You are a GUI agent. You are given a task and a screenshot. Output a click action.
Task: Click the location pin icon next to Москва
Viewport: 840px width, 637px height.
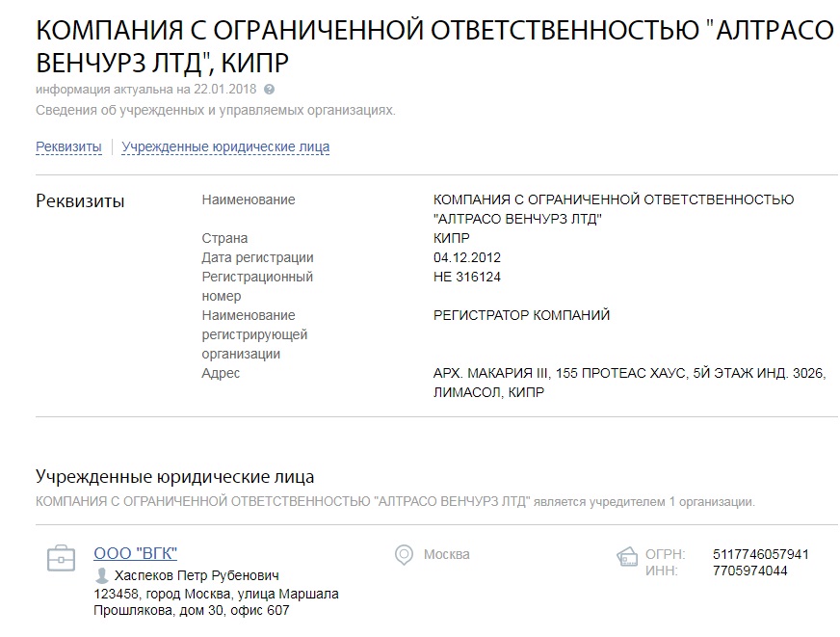coord(405,555)
